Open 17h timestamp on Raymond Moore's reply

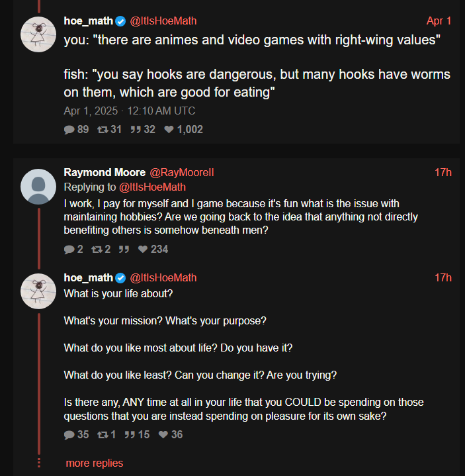[443, 172]
